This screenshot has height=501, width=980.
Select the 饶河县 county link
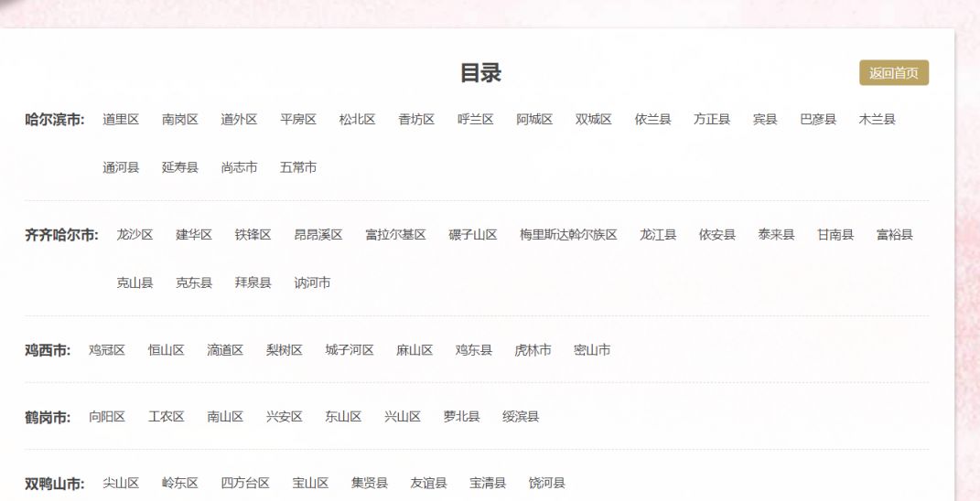click(x=546, y=484)
